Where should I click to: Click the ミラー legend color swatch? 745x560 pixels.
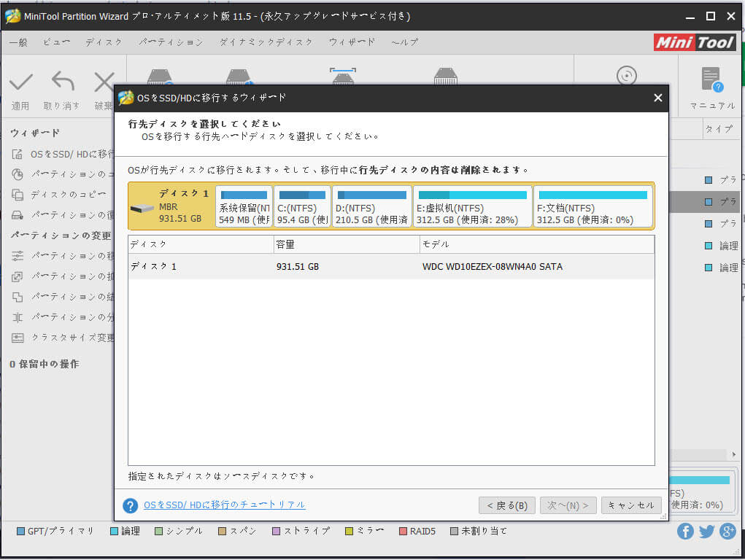[350, 531]
